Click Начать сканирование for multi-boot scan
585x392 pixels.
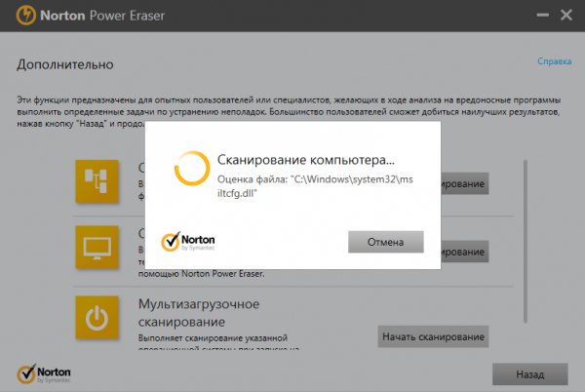[433, 336]
